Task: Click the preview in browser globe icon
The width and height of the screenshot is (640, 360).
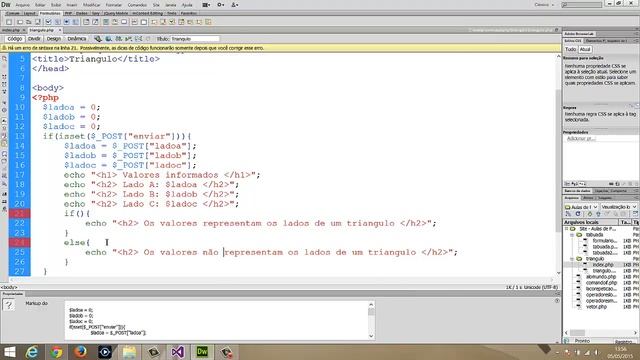Action: tap(109, 39)
